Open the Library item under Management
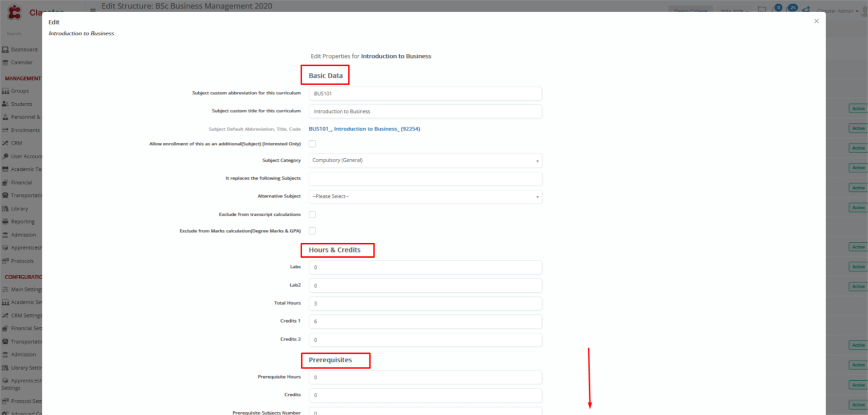This screenshot has width=868, height=415. [x=15, y=209]
